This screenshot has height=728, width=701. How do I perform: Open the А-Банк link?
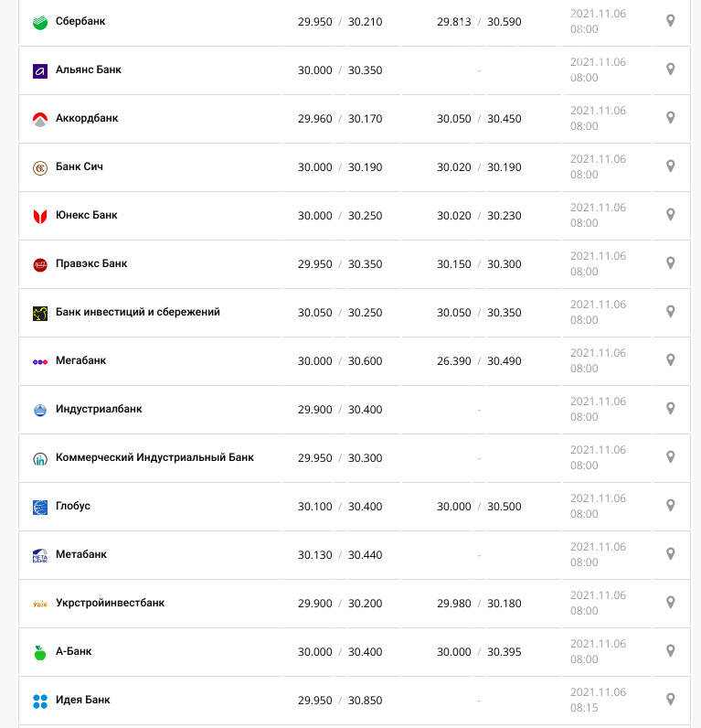74,651
